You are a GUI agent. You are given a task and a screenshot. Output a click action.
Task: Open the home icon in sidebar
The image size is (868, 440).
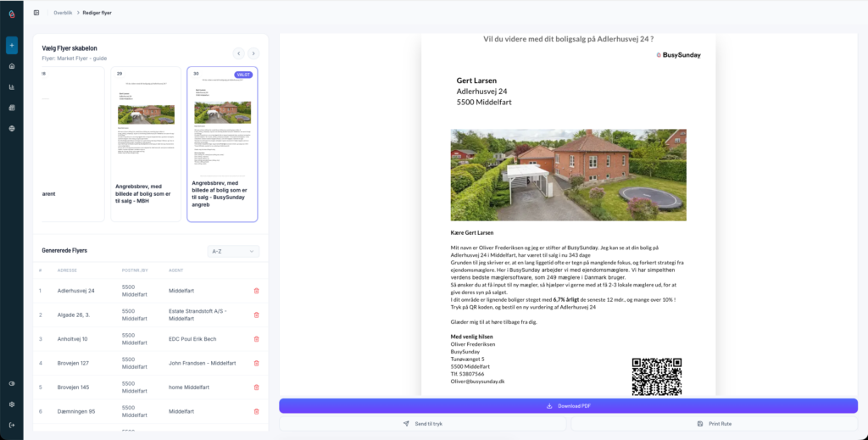pyautogui.click(x=12, y=66)
